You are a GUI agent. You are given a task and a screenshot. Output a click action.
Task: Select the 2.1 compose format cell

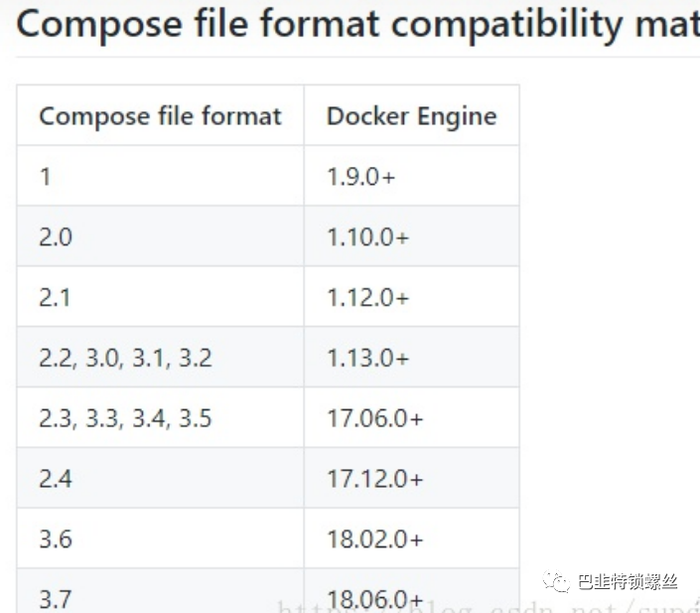(160, 296)
